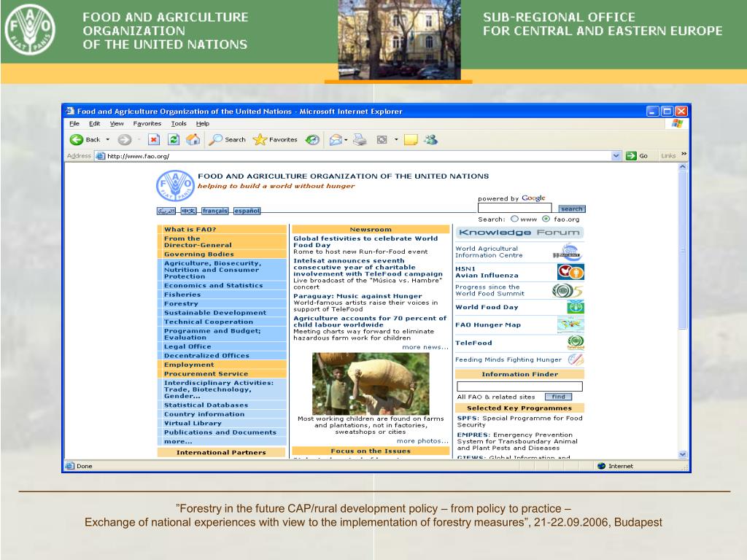
Task: Click the more news... link
Action: click(x=425, y=347)
